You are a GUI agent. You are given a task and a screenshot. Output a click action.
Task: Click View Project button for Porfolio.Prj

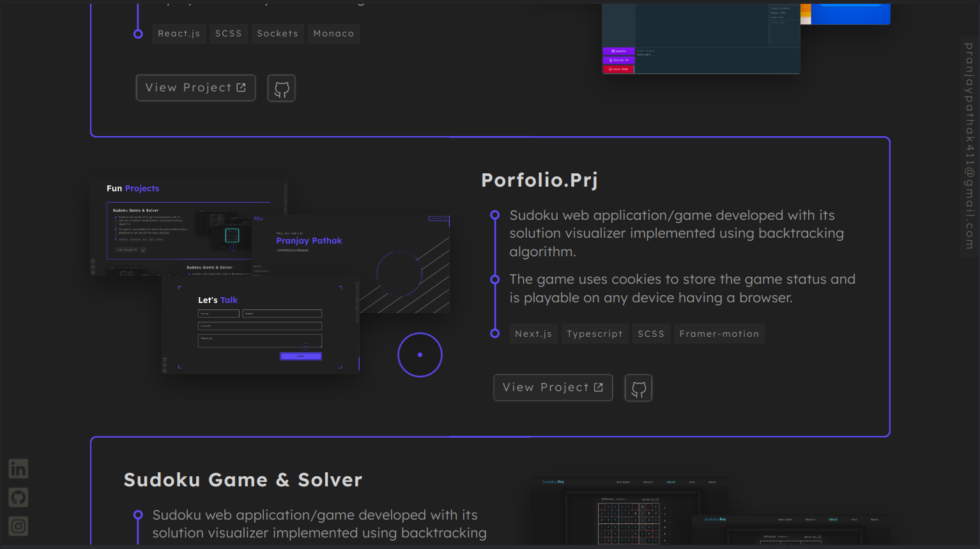pyautogui.click(x=553, y=388)
